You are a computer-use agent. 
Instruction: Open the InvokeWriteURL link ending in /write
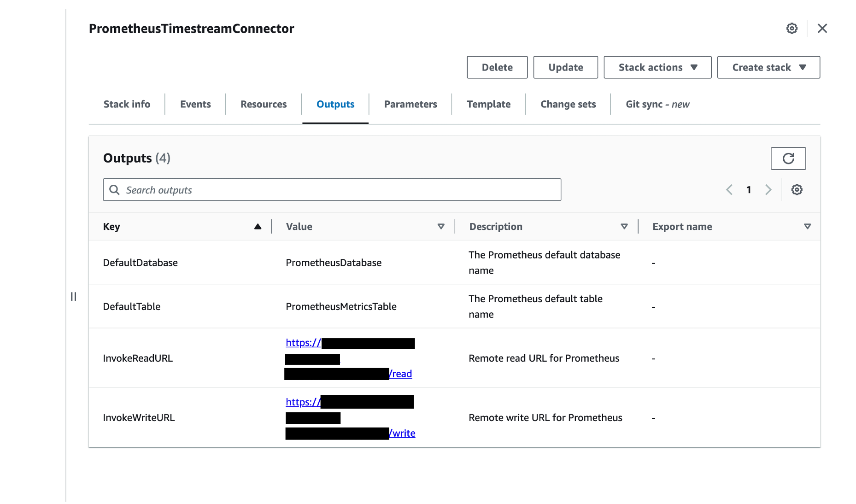coord(403,434)
